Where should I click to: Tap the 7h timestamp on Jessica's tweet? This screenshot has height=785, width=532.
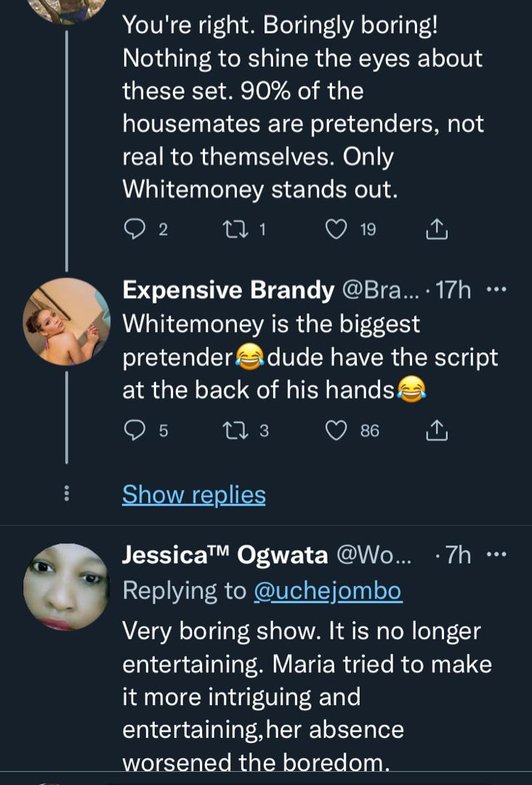point(457,555)
